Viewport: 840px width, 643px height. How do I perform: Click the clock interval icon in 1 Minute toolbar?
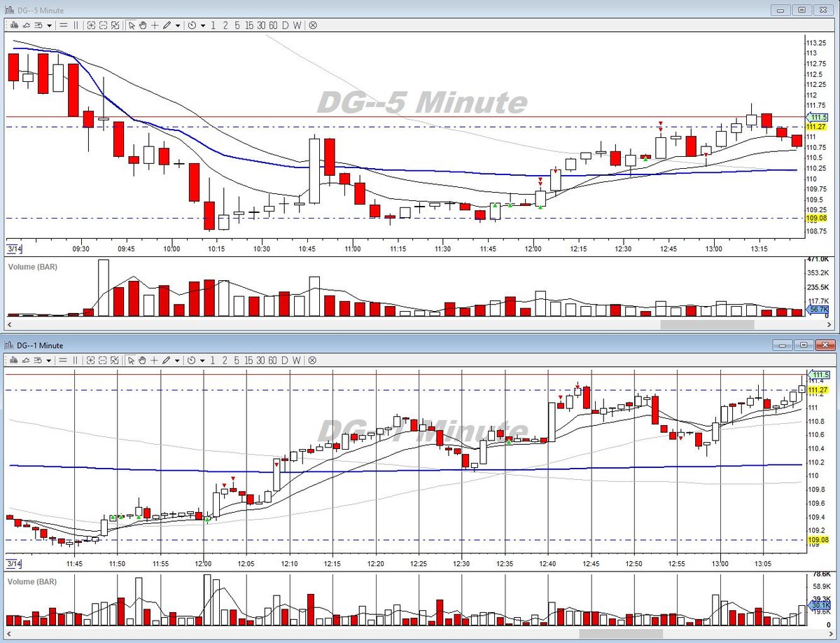191,360
